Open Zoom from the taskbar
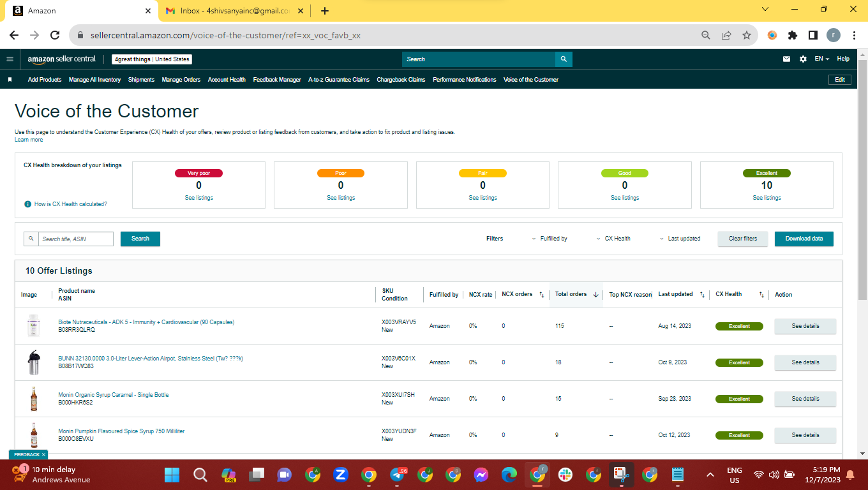The image size is (868, 490). pyautogui.click(x=340, y=475)
